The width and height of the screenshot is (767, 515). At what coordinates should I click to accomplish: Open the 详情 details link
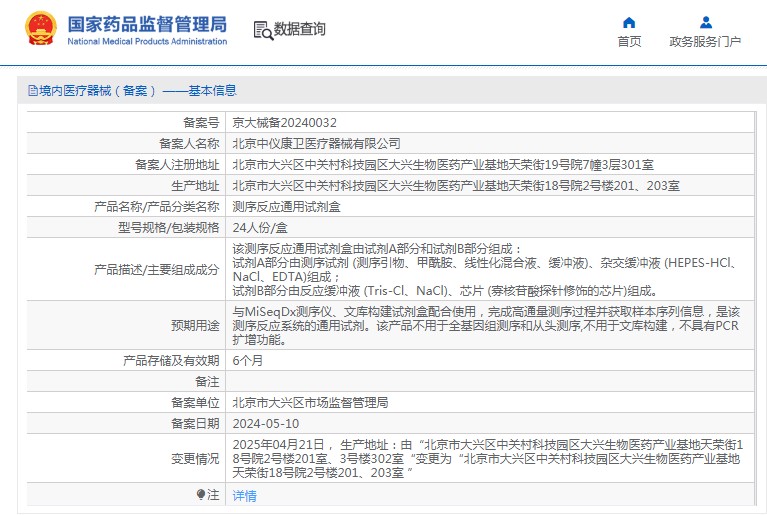point(245,496)
